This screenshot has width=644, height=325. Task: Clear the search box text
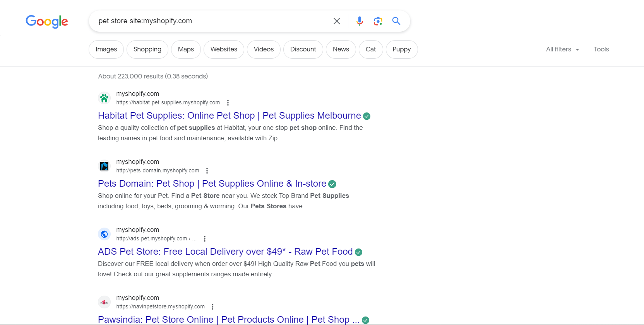click(337, 21)
